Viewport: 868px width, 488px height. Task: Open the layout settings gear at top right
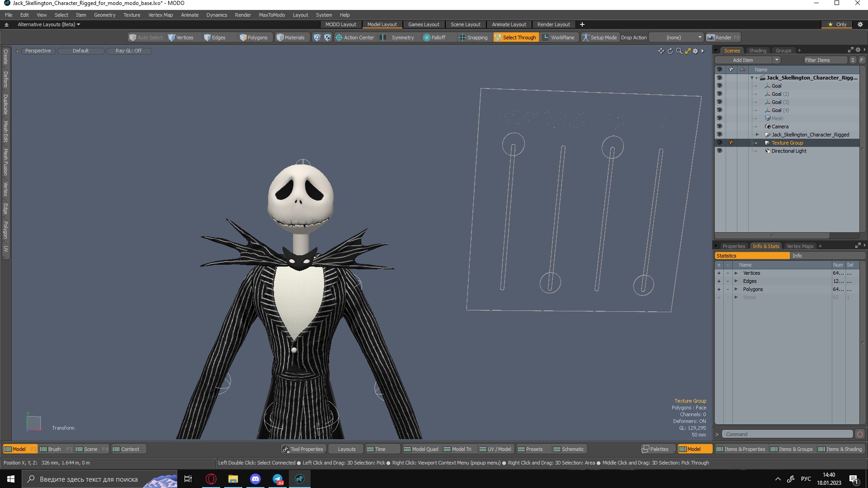[x=860, y=24]
